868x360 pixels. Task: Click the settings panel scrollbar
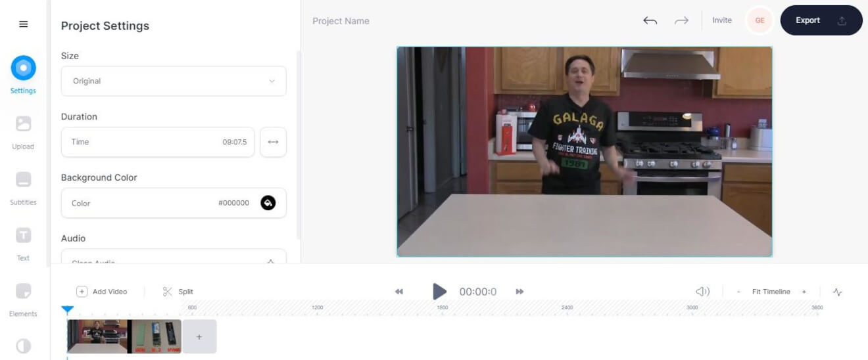(x=299, y=145)
